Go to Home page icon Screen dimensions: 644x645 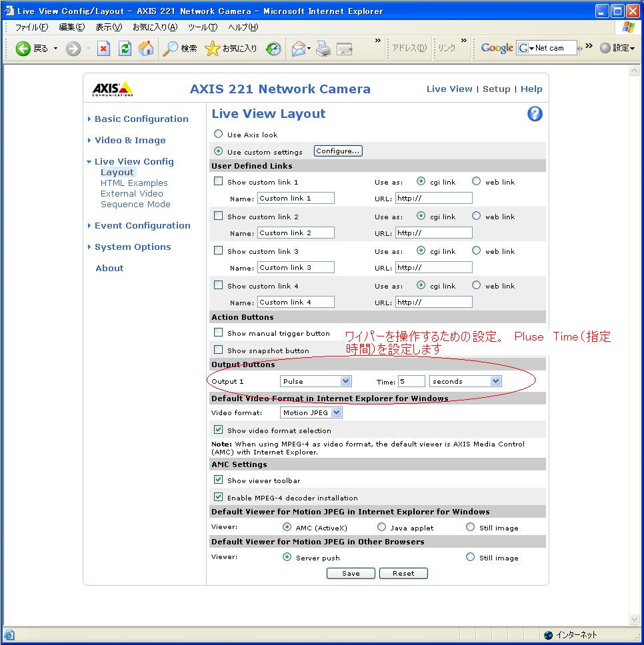[x=146, y=49]
